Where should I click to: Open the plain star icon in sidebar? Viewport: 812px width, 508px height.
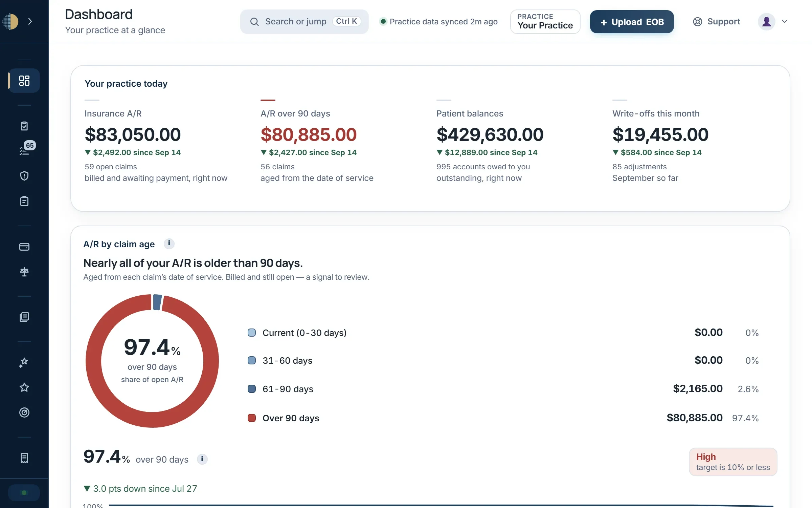[x=24, y=387]
